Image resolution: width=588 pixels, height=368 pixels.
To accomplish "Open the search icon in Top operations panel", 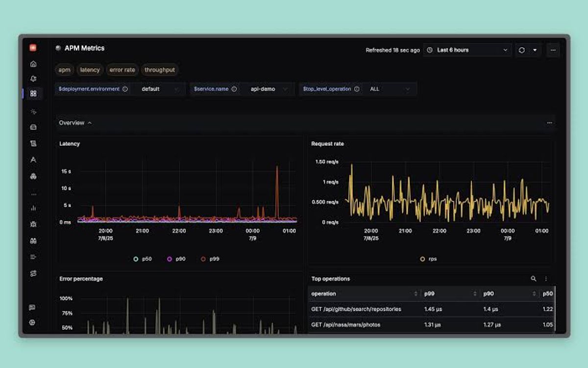I will tap(534, 279).
